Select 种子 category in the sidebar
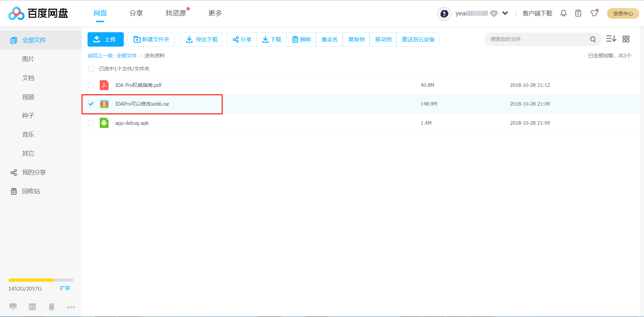644x317 pixels. pyautogui.click(x=28, y=116)
